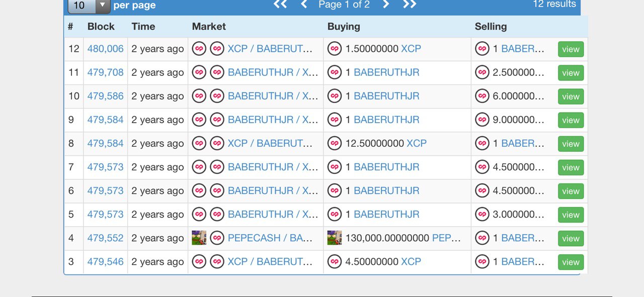Go to previous page arrow
Viewport: 644px width, 297px height.
point(304,5)
